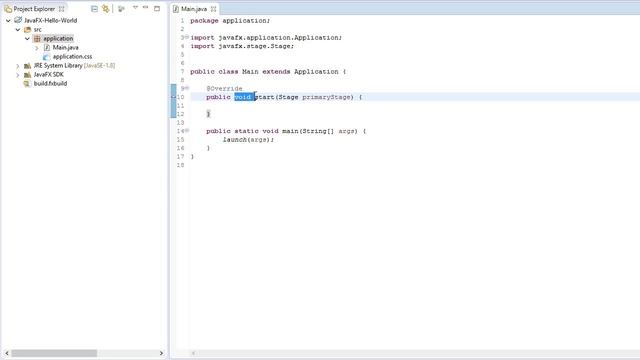Screen dimensions: 640x360
Task: Fold the start method at line 9
Action: [187, 88]
